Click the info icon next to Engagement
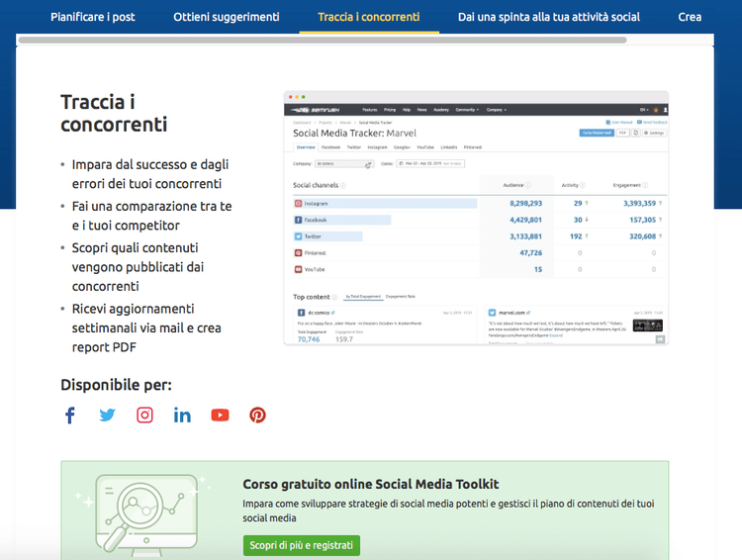The height and width of the screenshot is (560, 742). (645, 185)
